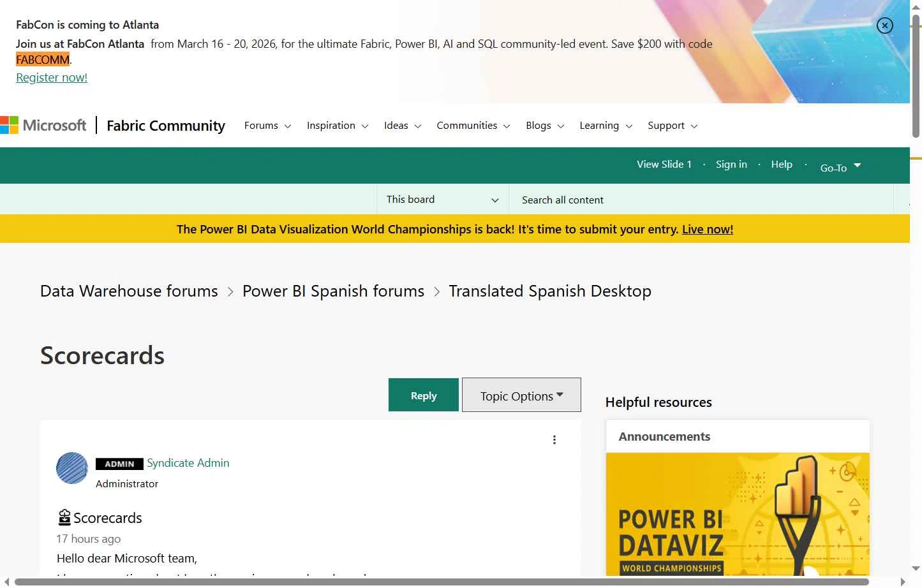The image size is (922, 588).
Task: Click the scroll down arrow of vertical scrollbar
Action: coord(916,568)
